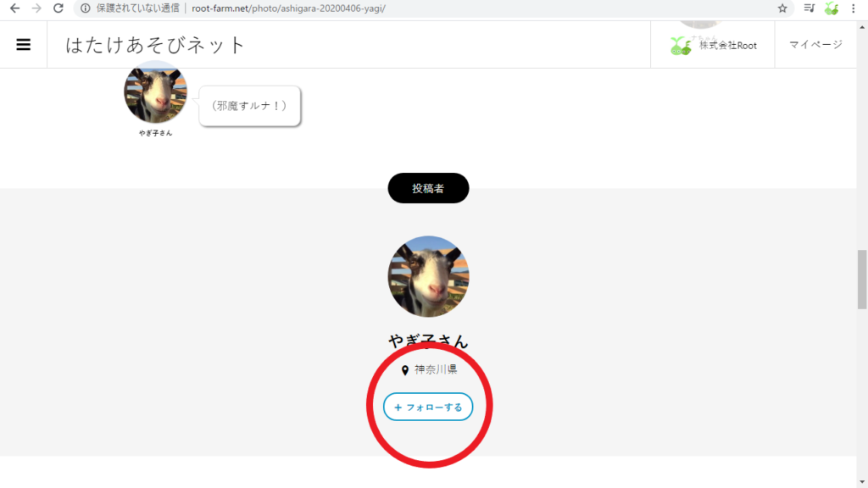Click the location pin beside 神奈川県
The height and width of the screenshot is (488, 868).
point(404,370)
